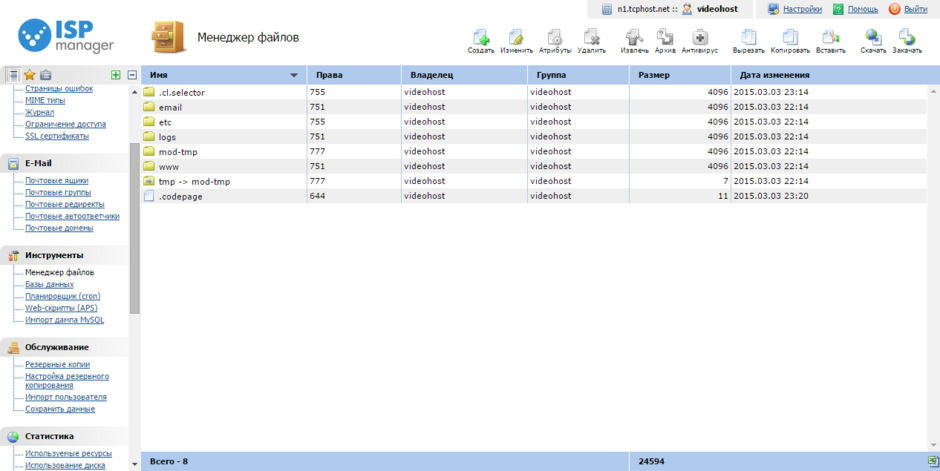
Task: Click the .codepage file icon
Action: click(149, 196)
